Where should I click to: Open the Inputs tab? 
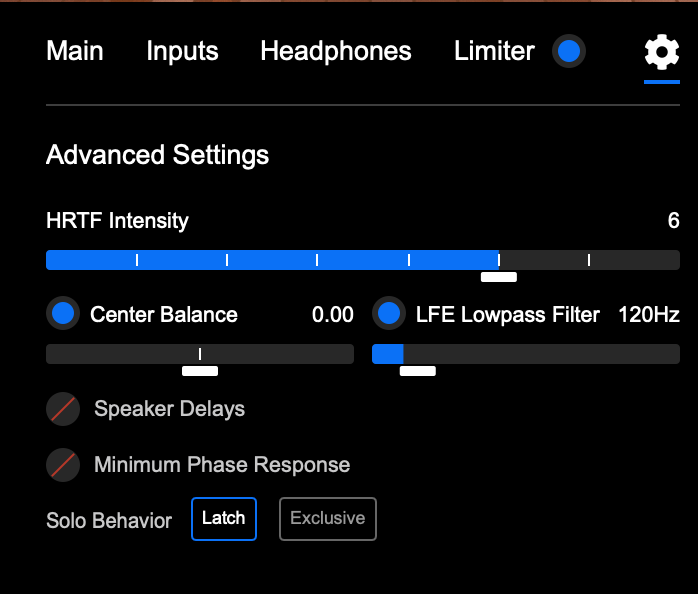point(182,51)
